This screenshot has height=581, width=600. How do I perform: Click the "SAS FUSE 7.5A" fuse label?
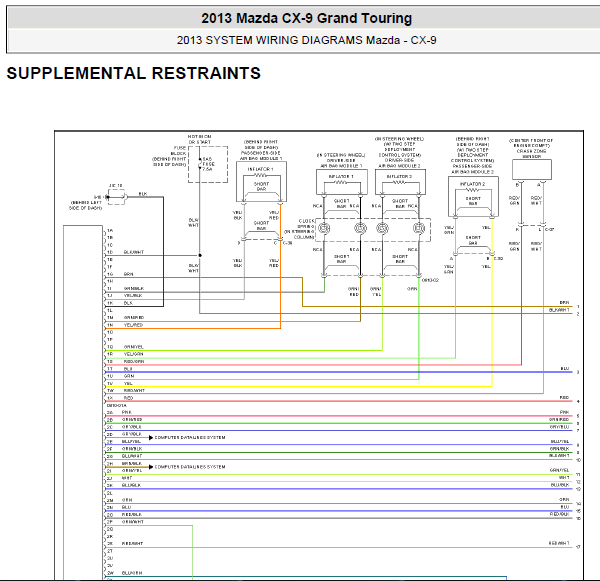click(x=209, y=164)
